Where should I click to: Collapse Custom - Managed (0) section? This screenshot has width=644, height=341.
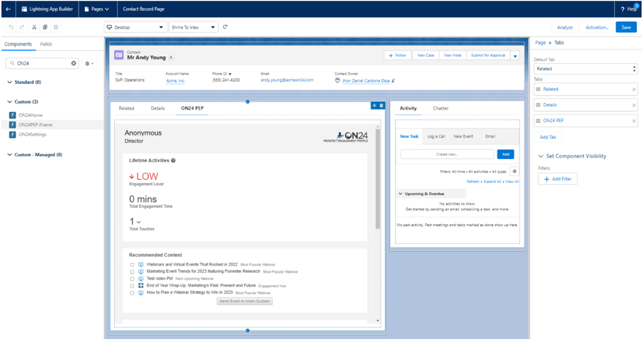10,155
